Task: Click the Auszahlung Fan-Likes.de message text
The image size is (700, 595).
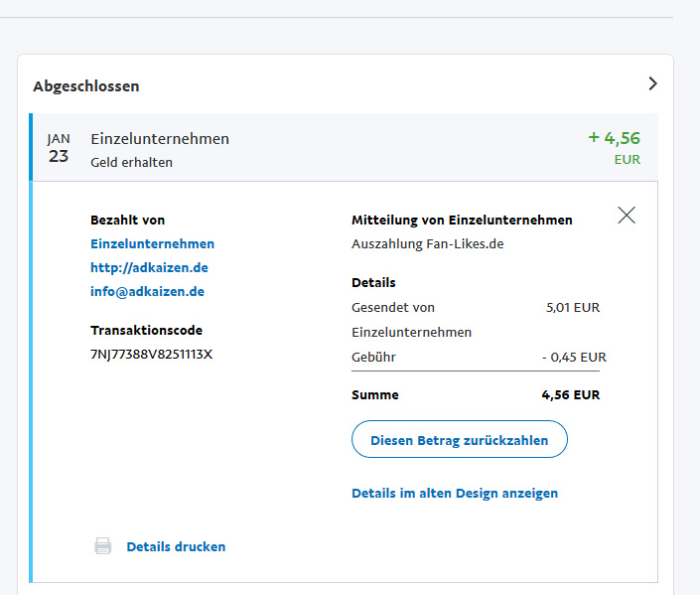Action: [428, 243]
